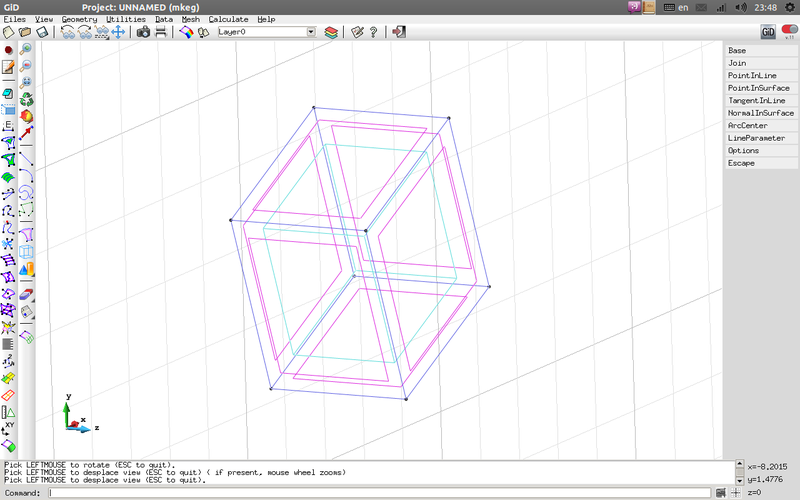The width and height of the screenshot is (800, 500).
Task: Click the collapse explosion star icon
Action: (x=8, y=327)
